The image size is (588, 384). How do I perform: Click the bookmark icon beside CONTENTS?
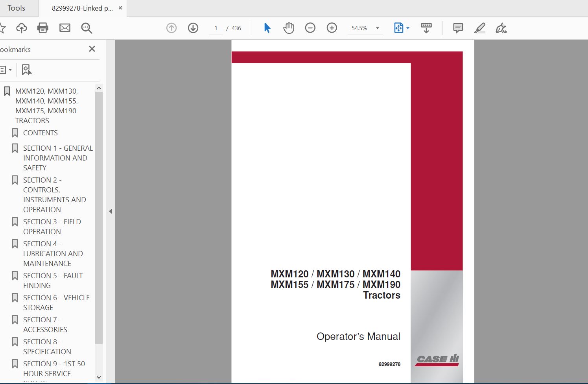[x=15, y=133]
